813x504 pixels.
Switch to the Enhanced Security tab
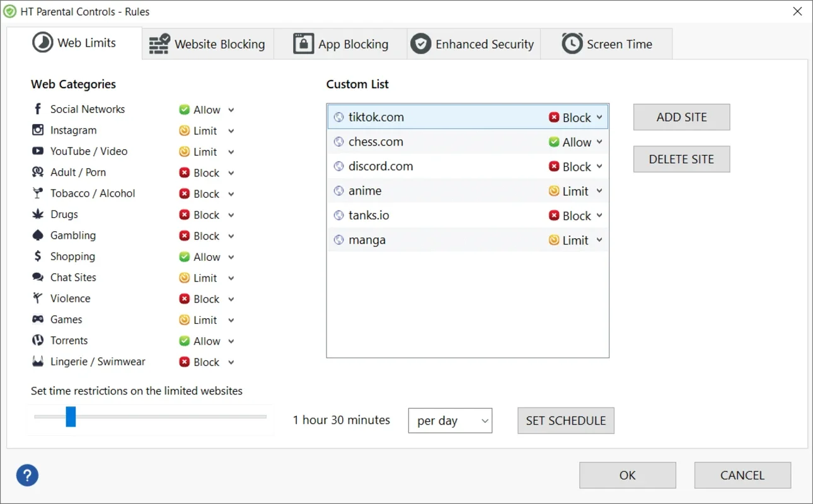[x=473, y=44]
